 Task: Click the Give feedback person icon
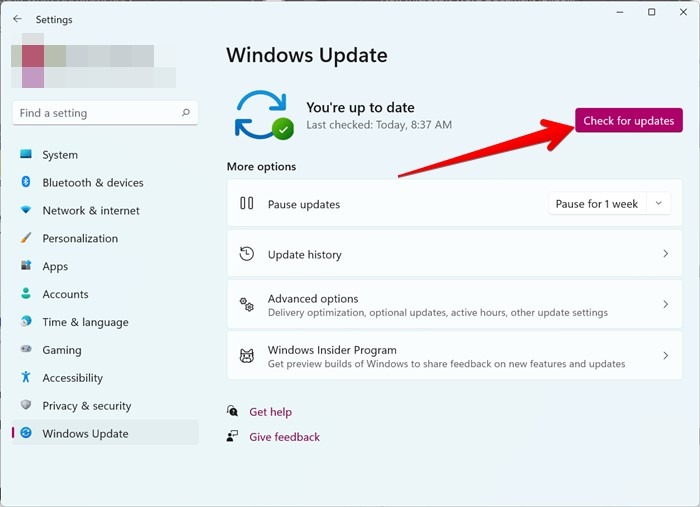[x=232, y=436]
